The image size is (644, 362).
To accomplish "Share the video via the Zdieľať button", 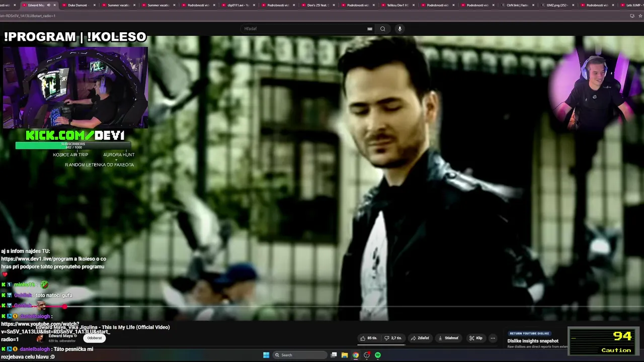I will 420,338.
